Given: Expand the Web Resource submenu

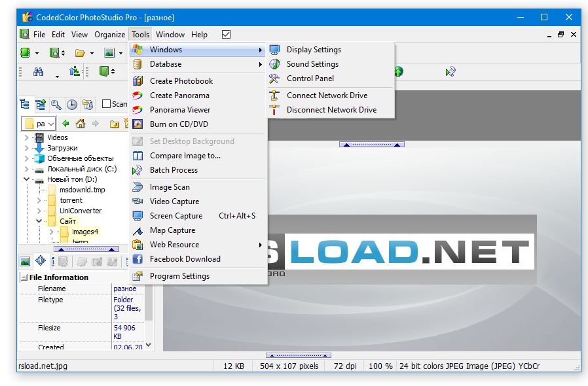Looking at the screenshot, I should (x=198, y=245).
